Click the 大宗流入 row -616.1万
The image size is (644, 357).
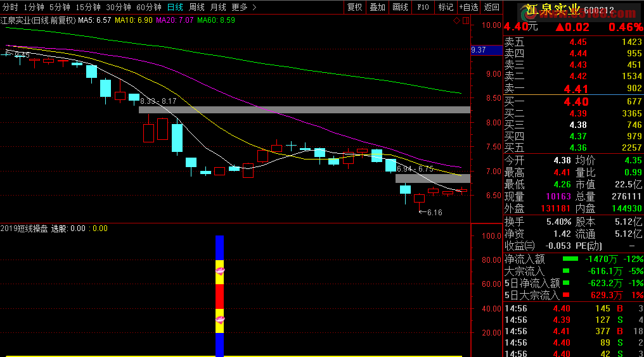574,271
